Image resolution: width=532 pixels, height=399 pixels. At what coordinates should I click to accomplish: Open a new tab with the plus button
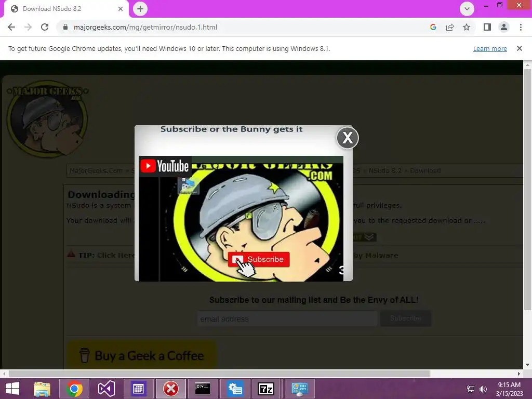(x=140, y=9)
